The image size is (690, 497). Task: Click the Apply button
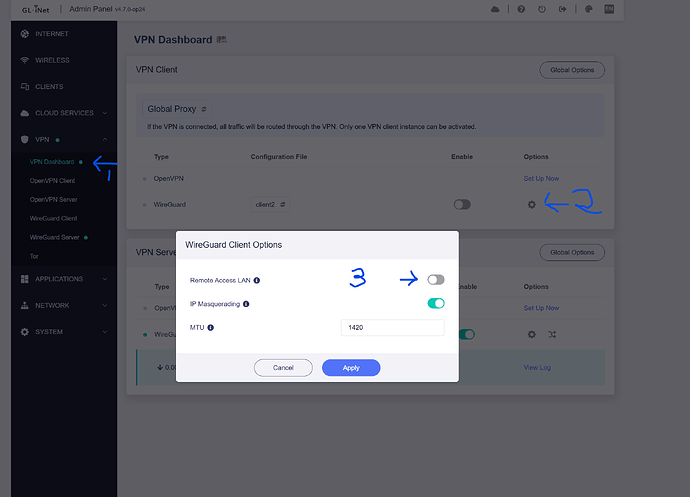point(351,367)
